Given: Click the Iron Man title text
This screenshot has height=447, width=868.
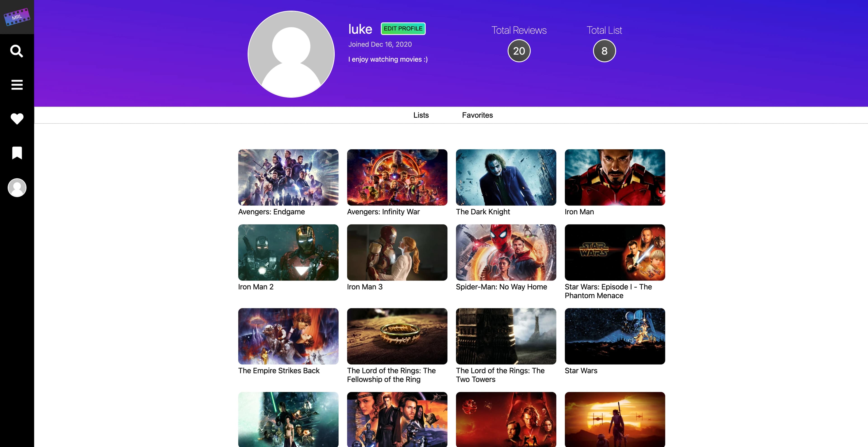Looking at the screenshot, I should point(579,212).
